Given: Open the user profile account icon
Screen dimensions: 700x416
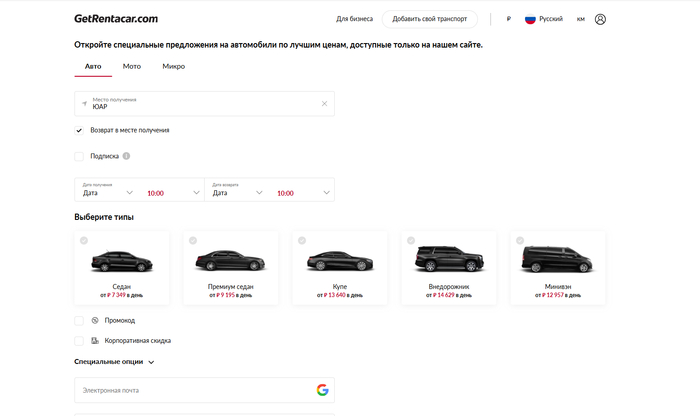Looking at the screenshot, I should coord(600,19).
